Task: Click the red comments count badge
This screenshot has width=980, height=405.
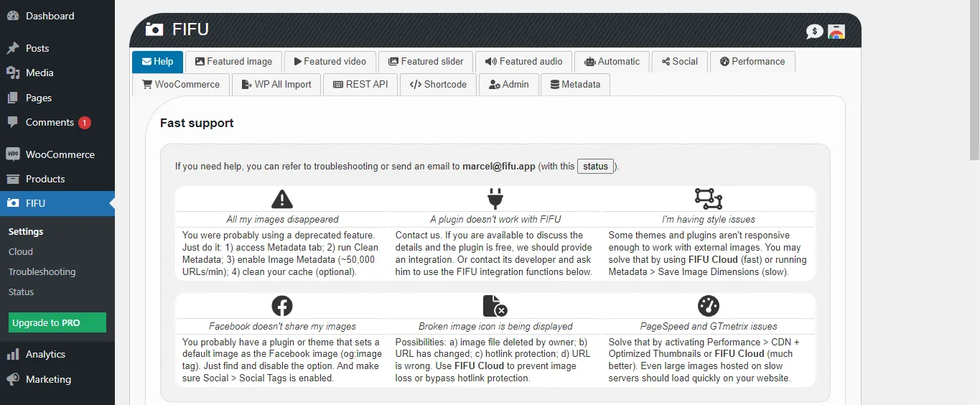Action: pos(85,123)
